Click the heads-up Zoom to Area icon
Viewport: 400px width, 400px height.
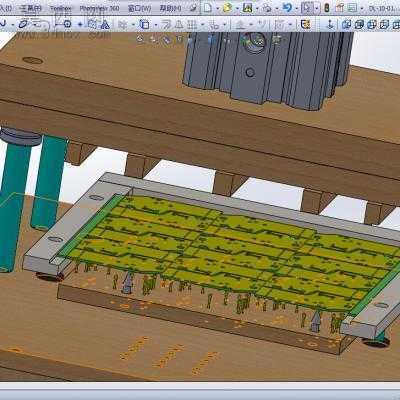point(153,39)
